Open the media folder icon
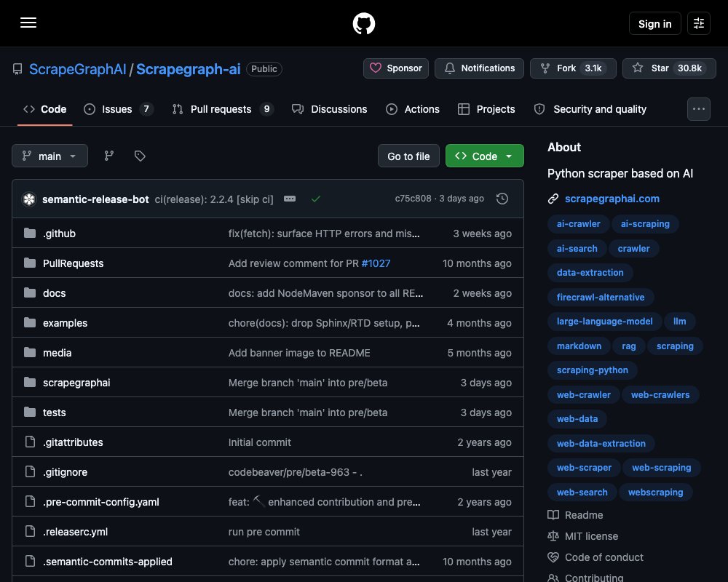The width and height of the screenshot is (728, 582). 30,352
